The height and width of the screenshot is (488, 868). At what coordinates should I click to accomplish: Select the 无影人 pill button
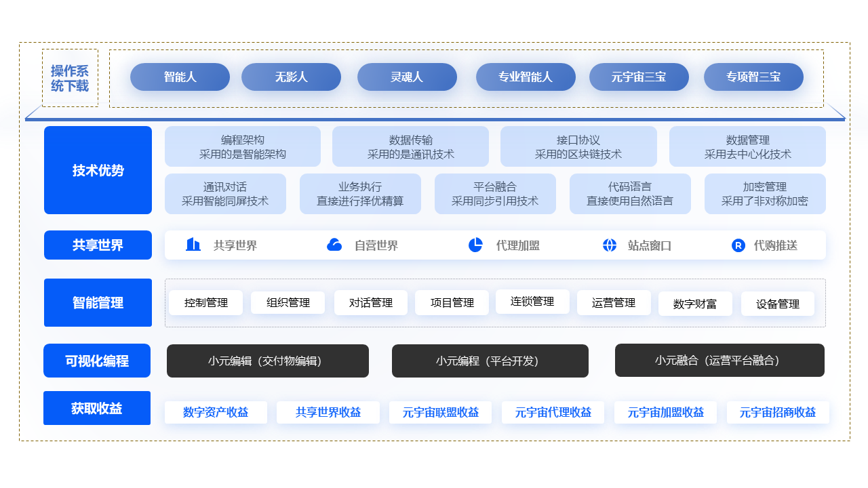click(291, 77)
